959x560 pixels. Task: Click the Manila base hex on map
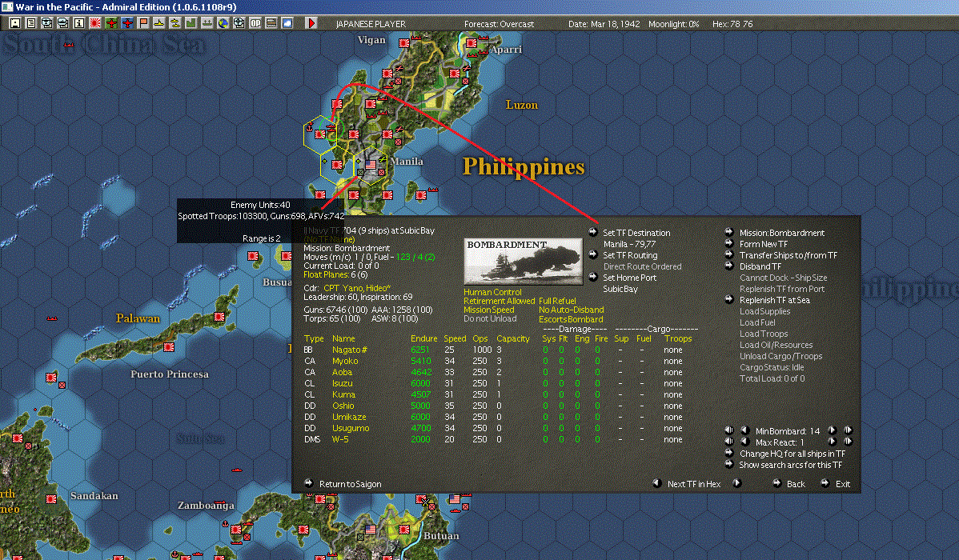pos(371,165)
